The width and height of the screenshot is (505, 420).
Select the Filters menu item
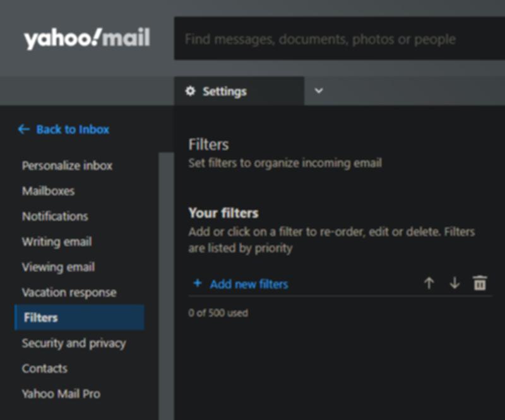pyautogui.click(x=41, y=318)
